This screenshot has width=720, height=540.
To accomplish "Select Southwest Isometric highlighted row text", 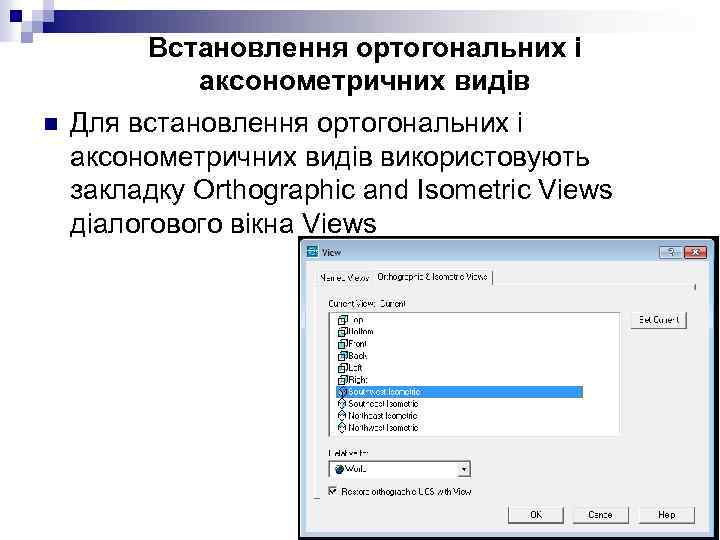I will (x=384, y=392).
